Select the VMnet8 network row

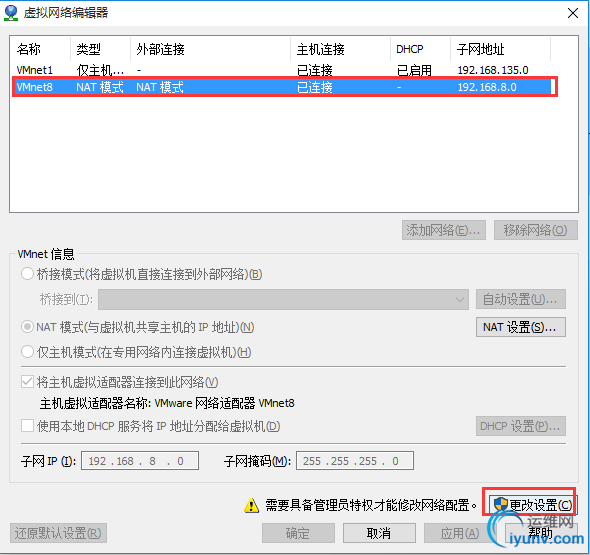[283, 87]
